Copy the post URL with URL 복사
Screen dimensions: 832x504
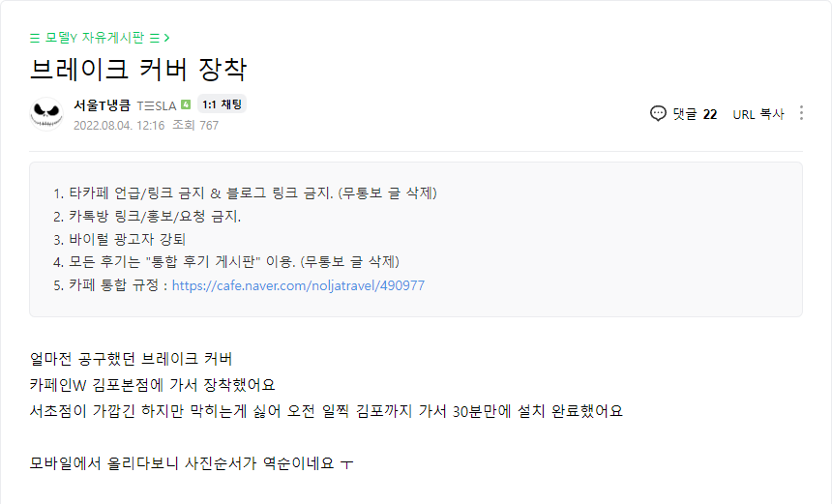point(758,113)
